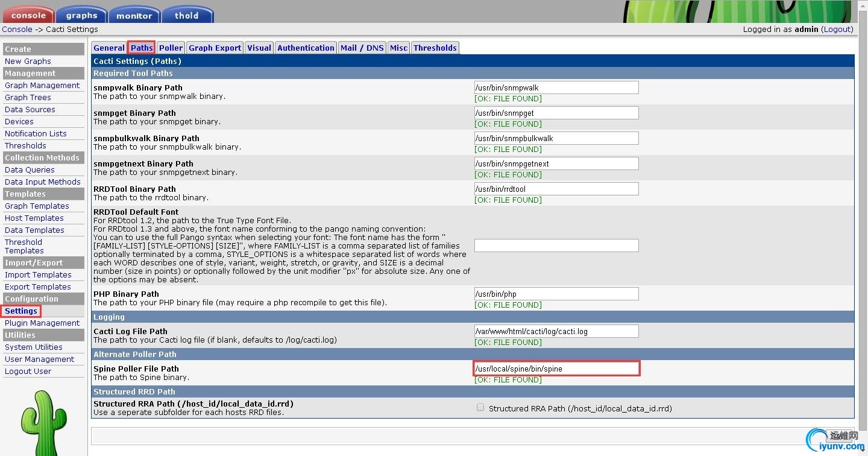
Task: Click the Structured RRD Path heading
Action: (x=134, y=391)
